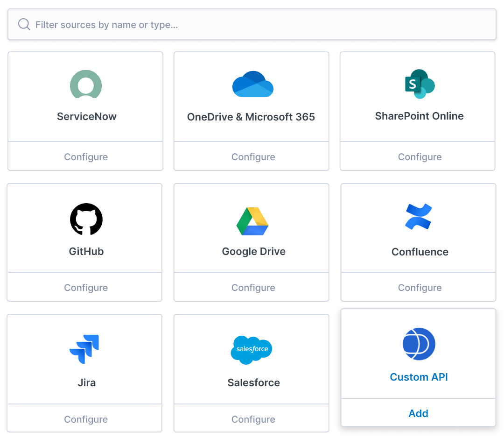Click the Confluence logo icon
This screenshot has width=504, height=439.
(x=419, y=216)
